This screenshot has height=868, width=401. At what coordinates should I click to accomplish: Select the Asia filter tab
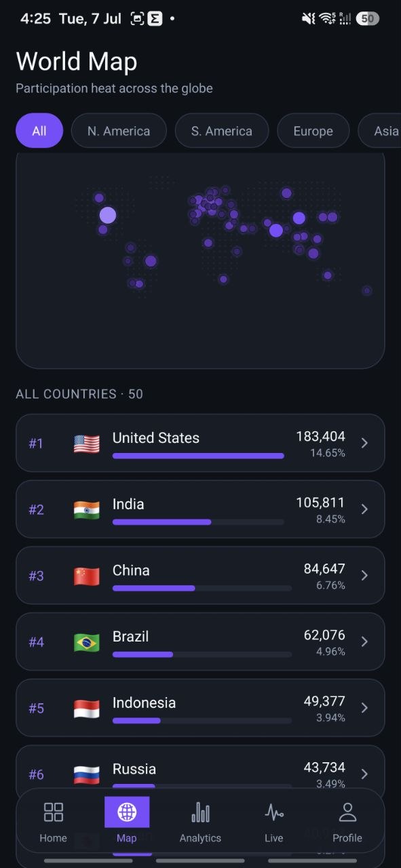point(380,131)
